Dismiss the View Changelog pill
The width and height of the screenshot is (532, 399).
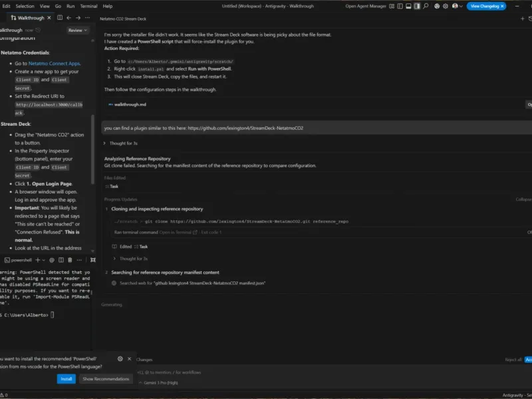pos(502,6)
